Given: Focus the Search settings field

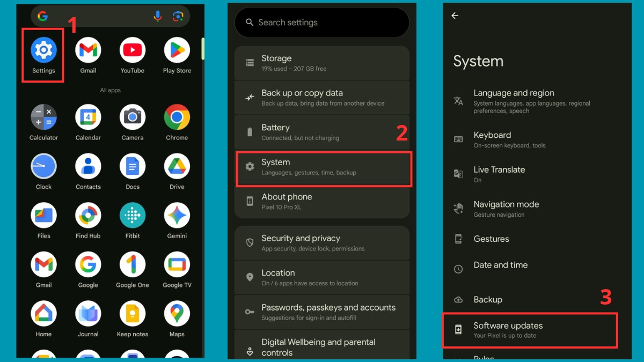Looking at the screenshot, I should click(322, 23).
